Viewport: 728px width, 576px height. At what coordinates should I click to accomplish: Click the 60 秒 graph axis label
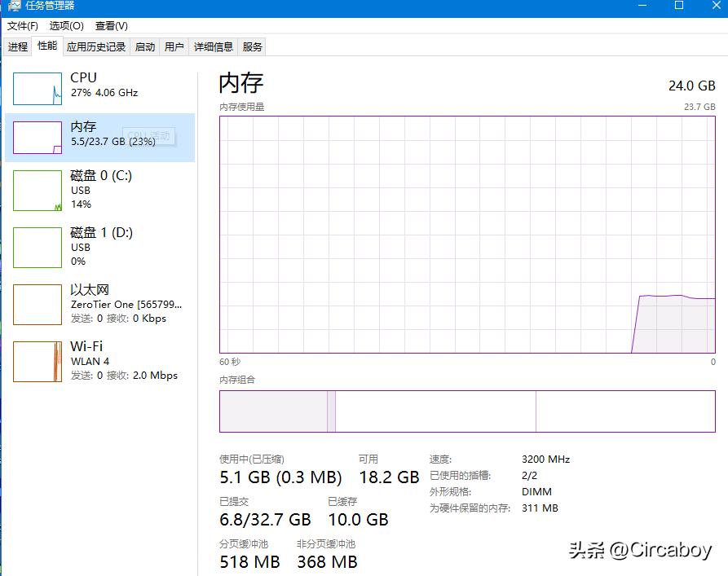[230, 362]
